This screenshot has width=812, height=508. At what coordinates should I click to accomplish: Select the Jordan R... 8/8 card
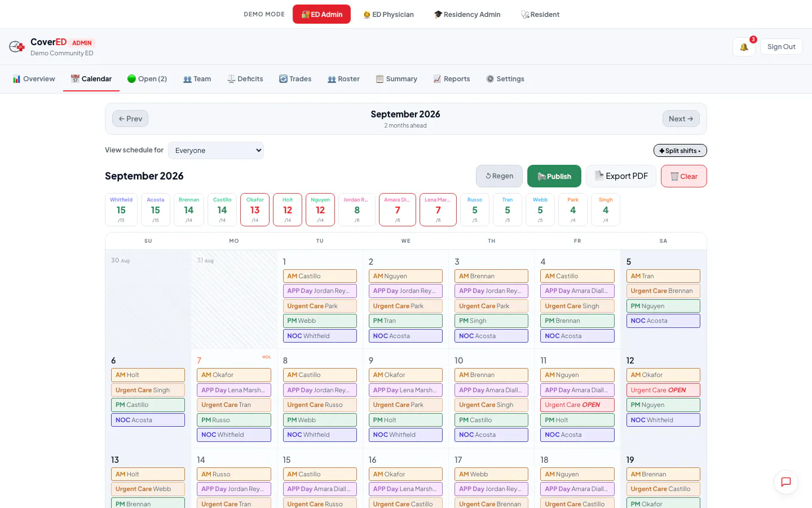357,210
